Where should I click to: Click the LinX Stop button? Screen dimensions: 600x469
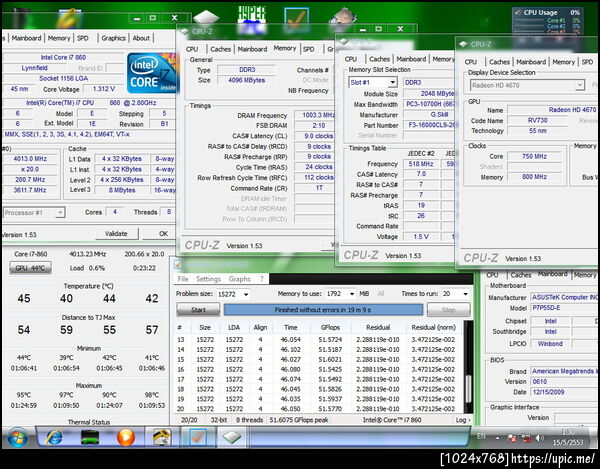pos(448,310)
